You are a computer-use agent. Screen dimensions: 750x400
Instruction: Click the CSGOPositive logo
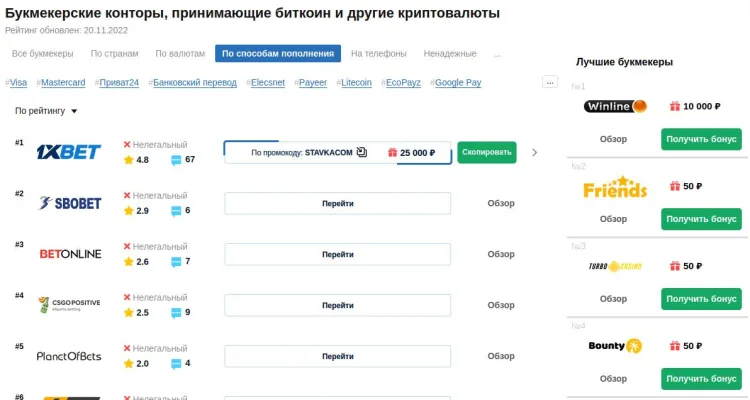[x=70, y=305]
